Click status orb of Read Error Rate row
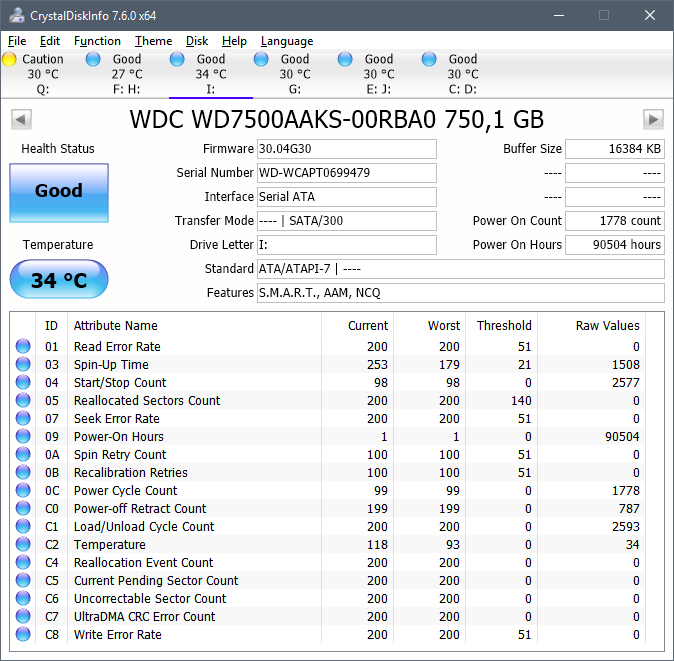674x661 pixels. pyautogui.click(x=23, y=346)
